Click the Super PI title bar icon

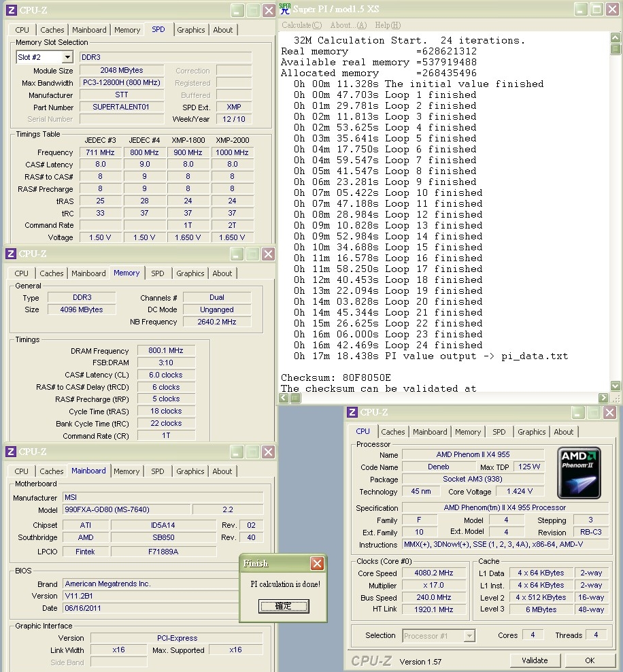coord(284,9)
